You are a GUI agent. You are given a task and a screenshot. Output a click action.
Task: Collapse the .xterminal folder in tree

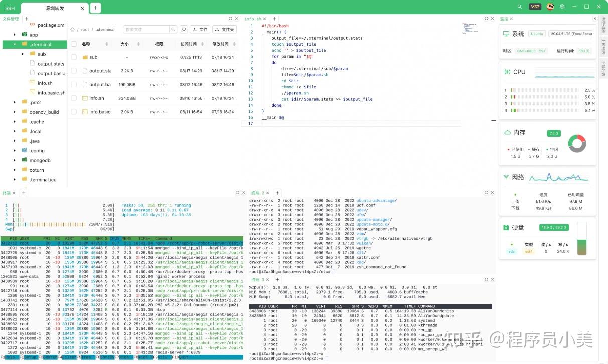pyautogui.click(x=15, y=44)
